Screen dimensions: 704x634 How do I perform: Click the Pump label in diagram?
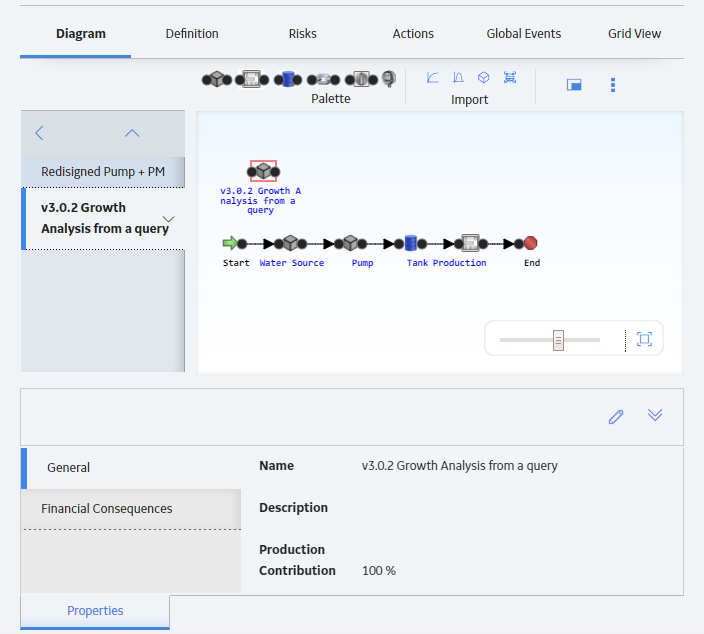pos(362,263)
